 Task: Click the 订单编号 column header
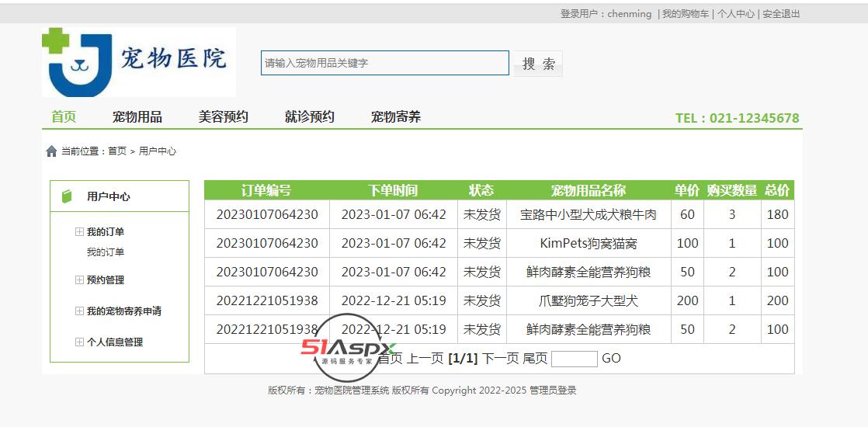click(266, 190)
